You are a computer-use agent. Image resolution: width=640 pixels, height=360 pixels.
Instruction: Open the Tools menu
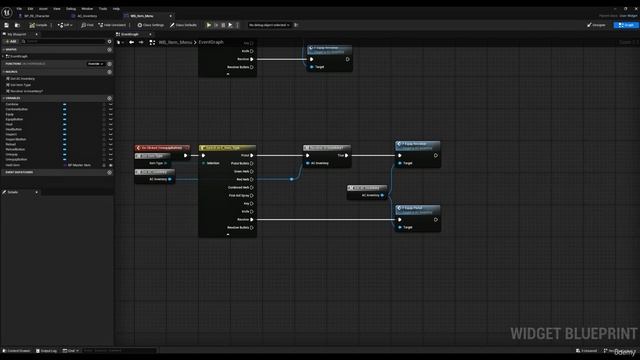click(103, 9)
